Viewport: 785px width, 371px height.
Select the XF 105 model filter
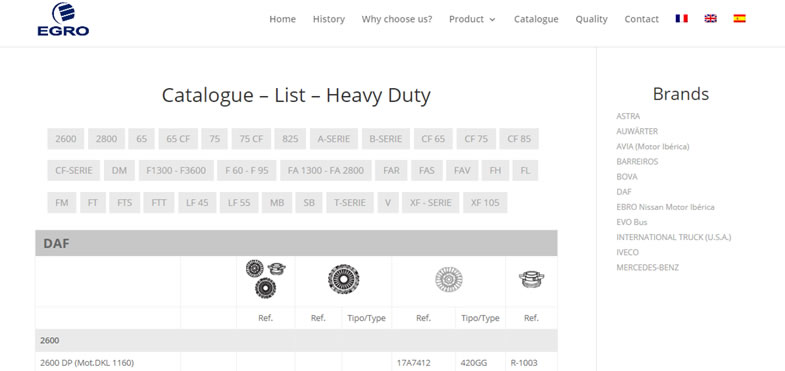pos(485,203)
